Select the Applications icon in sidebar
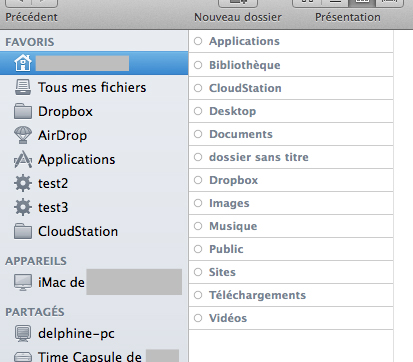The image size is (413, 362). [x=23, y=159]
